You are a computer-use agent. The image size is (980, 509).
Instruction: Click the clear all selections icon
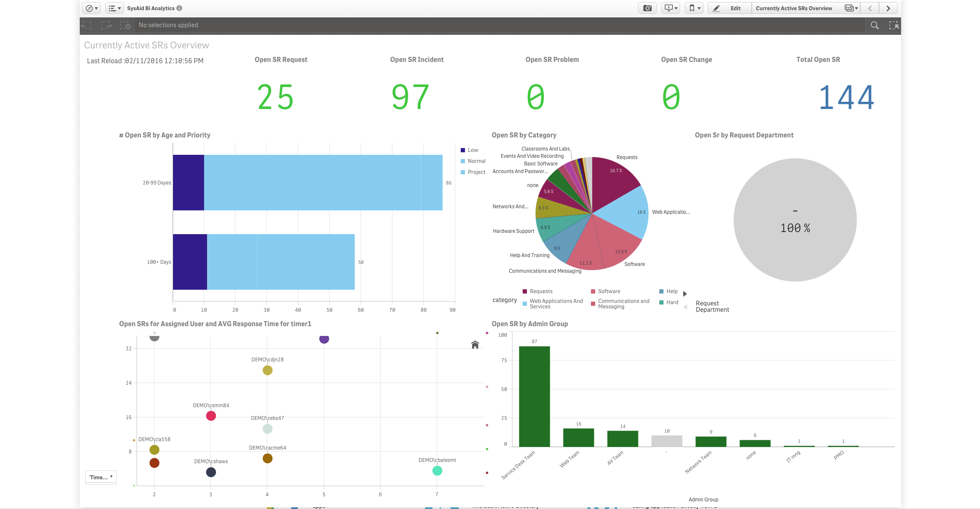pos(125,25)
